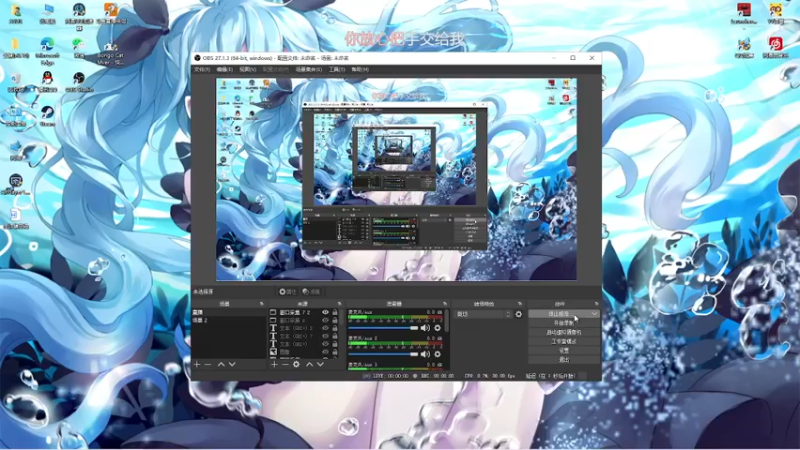Pop out the Audio Mixer dock panel
Screen dimensions: 800x450
click(445, 304)
